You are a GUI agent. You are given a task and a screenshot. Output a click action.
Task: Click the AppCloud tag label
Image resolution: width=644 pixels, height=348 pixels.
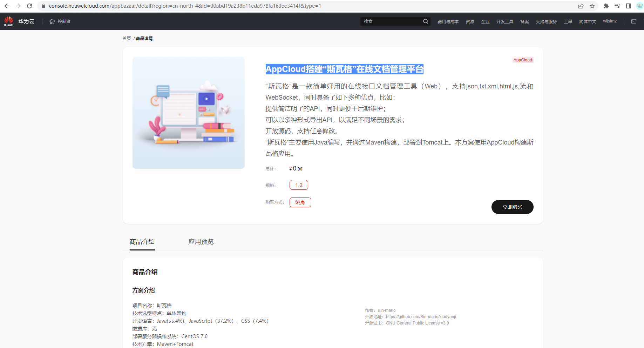click(x=523, y=60)
